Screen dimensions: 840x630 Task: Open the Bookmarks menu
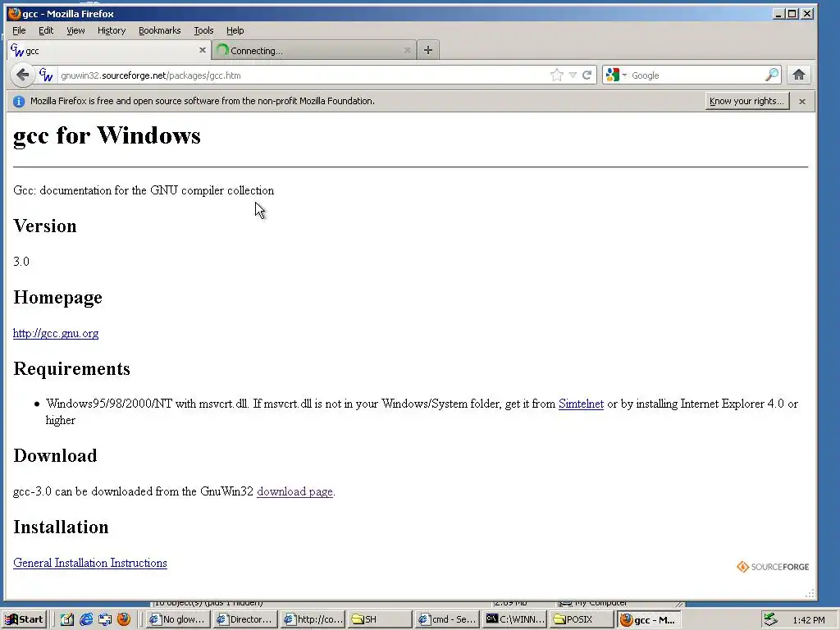(160, 30)
